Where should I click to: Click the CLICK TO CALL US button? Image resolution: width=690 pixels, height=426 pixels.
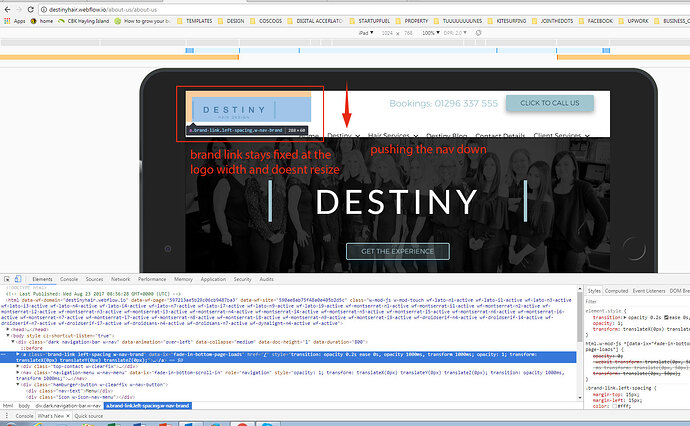click(550, 103)
